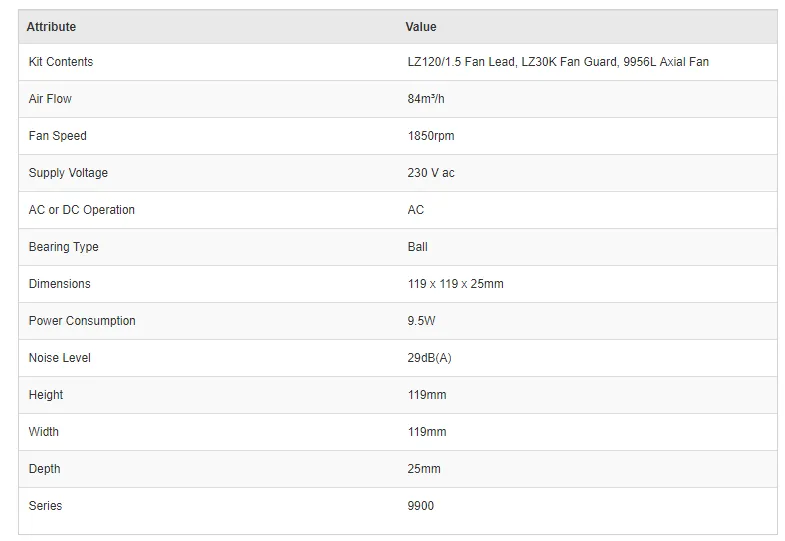Click the 9900 series value
The height and width of the screenshot is (541, 785).
tap(421, 506)
